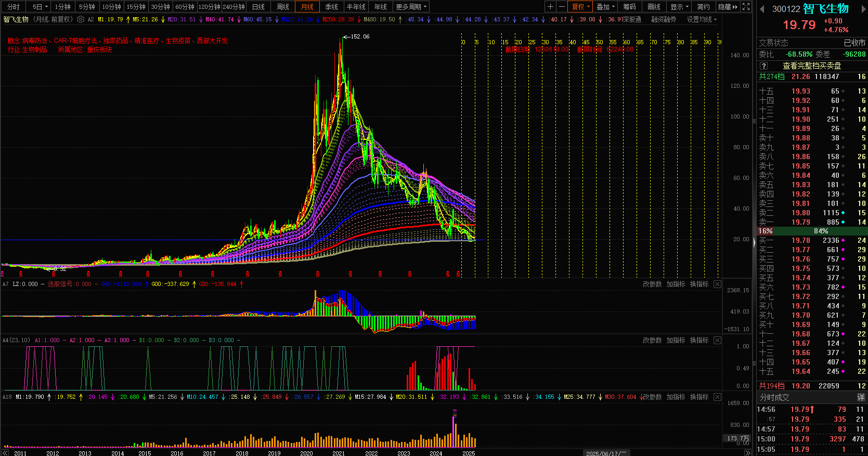Open 查看完整档买卖盘 link
Viewport: 868px width, 456px height.
[x=812, y=66]
